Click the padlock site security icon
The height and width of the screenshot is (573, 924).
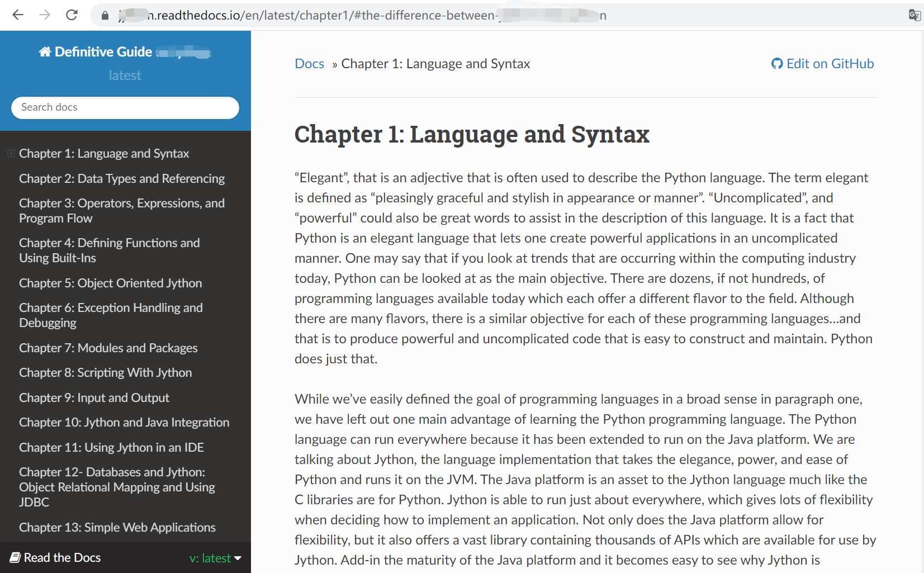pos(105,16)
